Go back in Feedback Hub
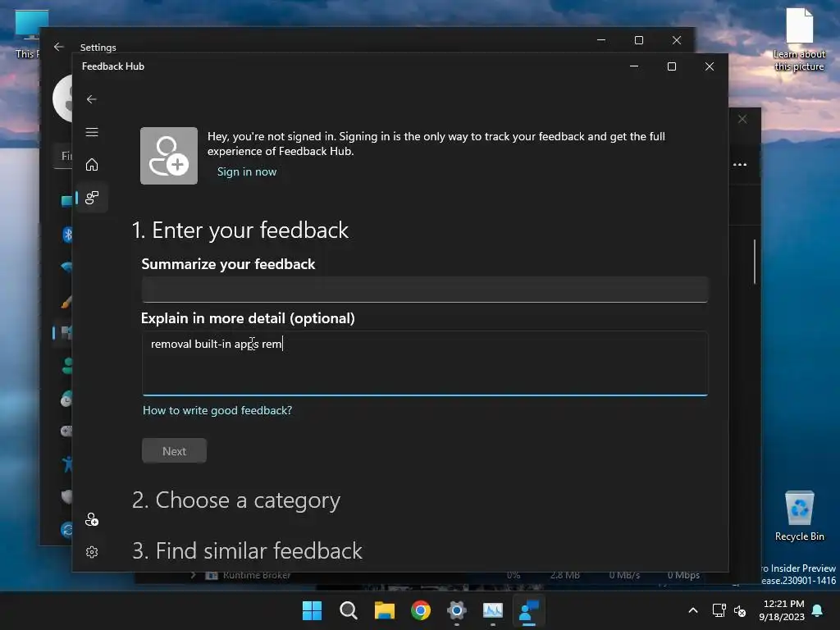Viewport: 840px width, 630px height. 92,99
